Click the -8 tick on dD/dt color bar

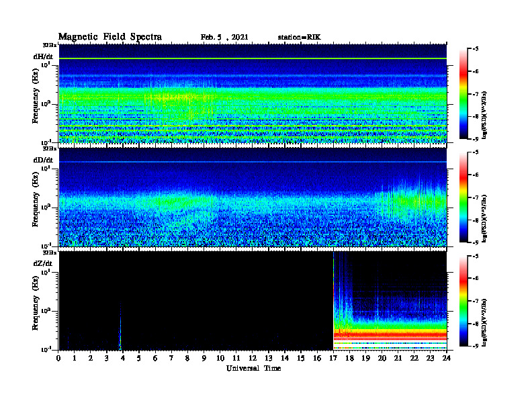476,220
